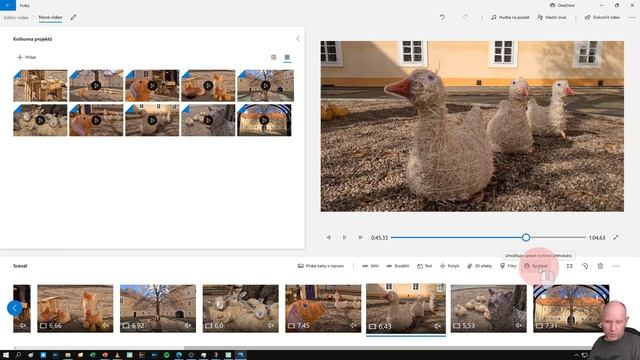The width and height of the screenshot is (640, 360).
Task: Toggle remove black bars icon
Action: coord(569,266)
